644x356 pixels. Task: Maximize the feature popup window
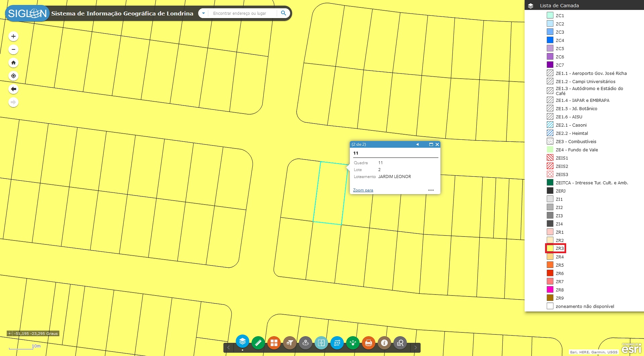point(431,144)
